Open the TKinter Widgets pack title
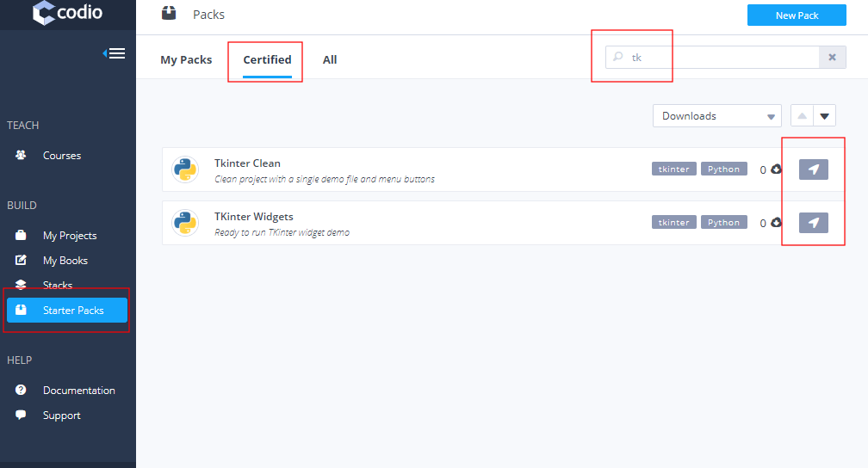The width and height of the screenshot is (868, 468). click(254, 217)
